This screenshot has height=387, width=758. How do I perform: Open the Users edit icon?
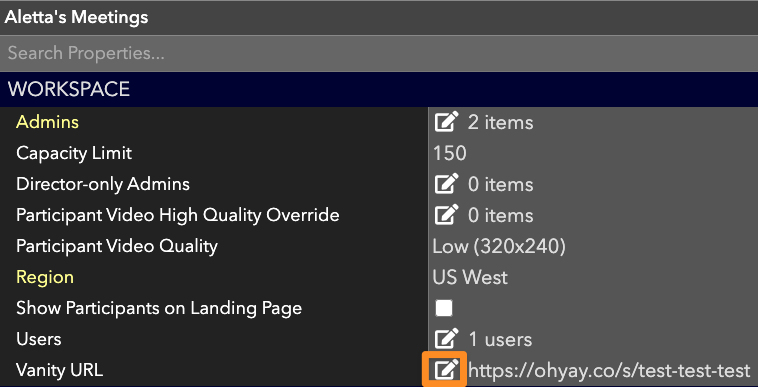click(x=446, y=339)
